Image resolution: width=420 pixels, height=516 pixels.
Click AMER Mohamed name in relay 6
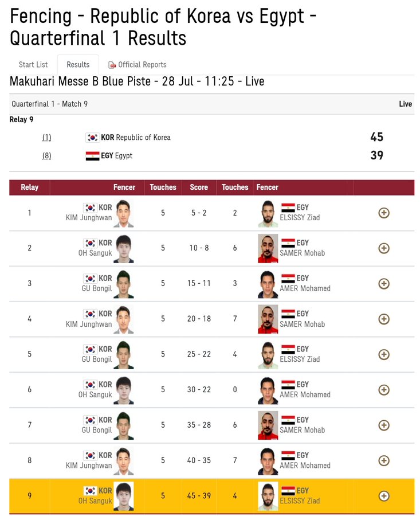[305, 394]
